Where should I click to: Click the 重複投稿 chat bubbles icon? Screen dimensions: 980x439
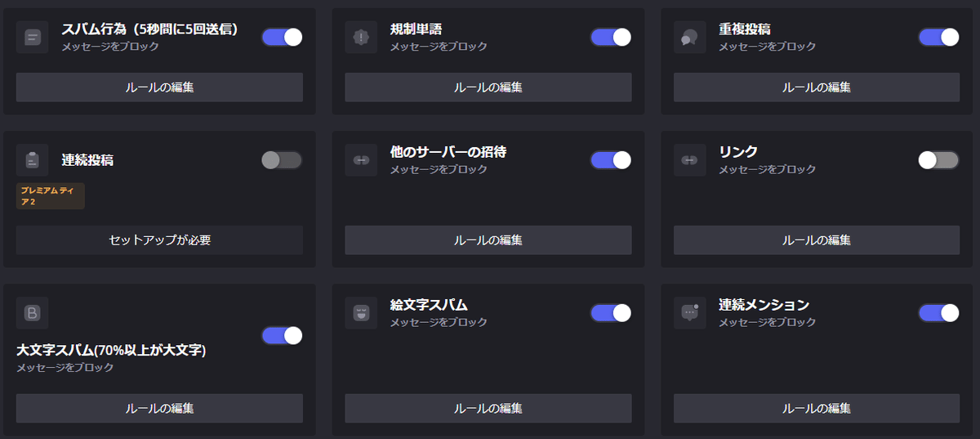[x=690, y=37]
